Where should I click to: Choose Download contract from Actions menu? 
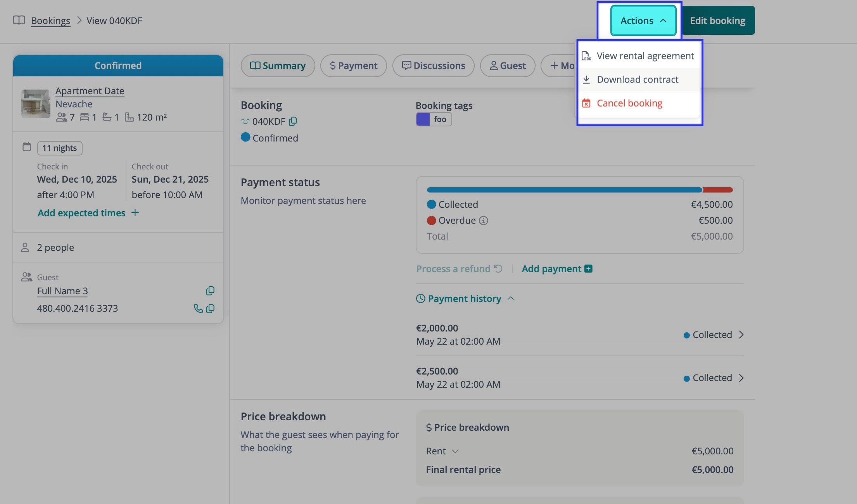[638, 79]
